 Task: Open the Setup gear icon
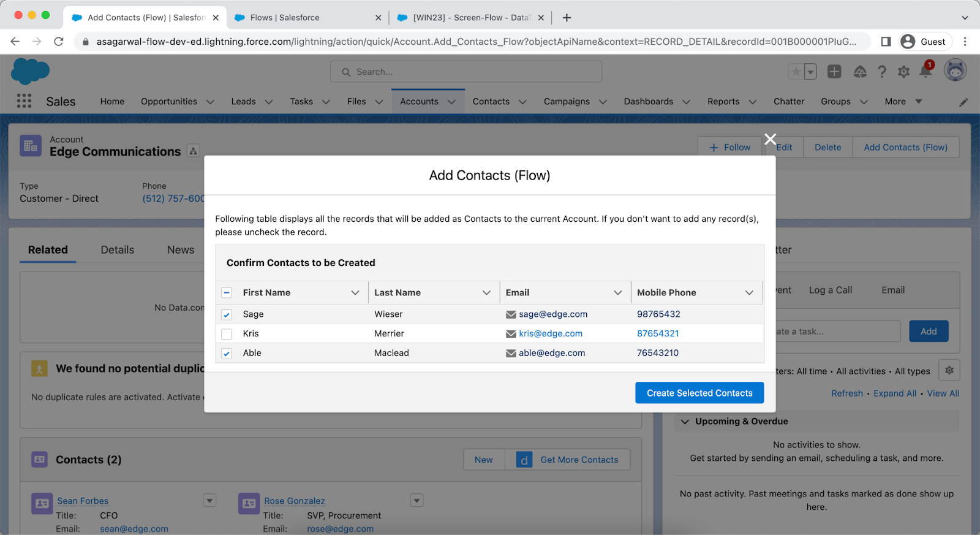903,72
